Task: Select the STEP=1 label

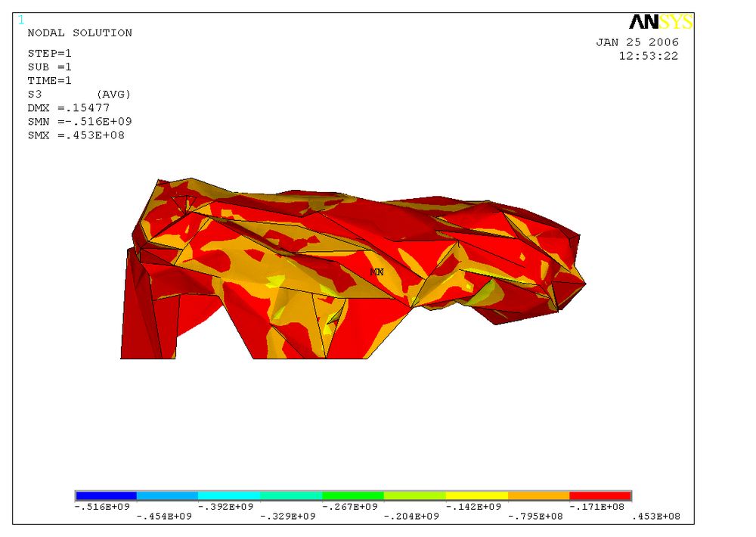Action: (x=50, y=54)
